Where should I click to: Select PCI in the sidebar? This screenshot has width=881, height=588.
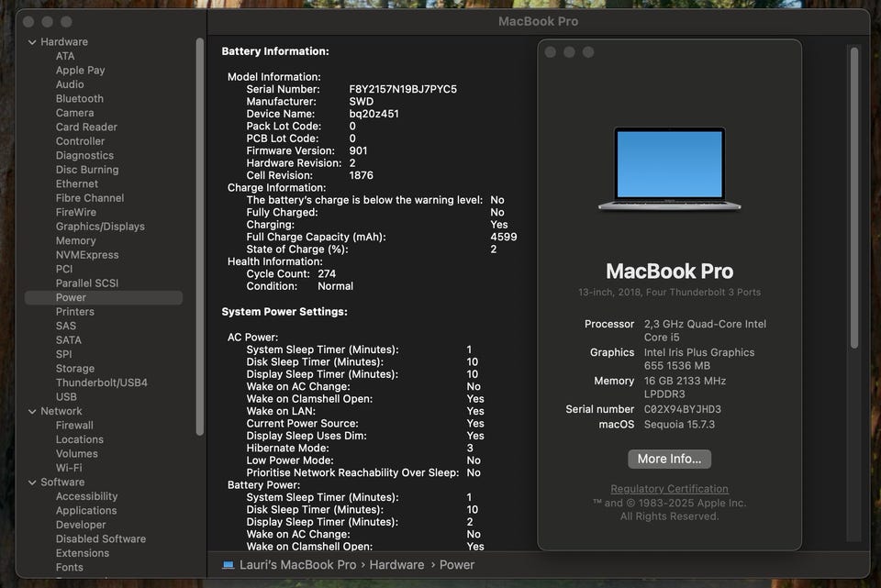(64, 269)
